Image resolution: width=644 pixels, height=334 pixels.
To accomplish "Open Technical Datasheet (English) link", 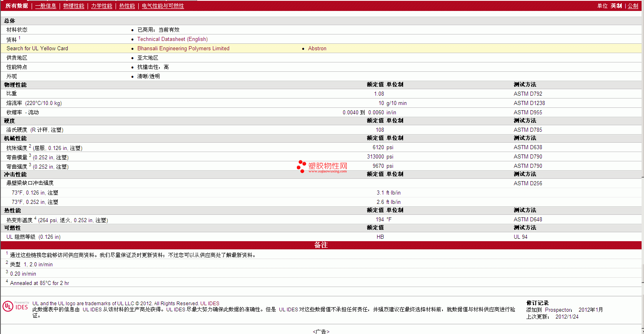I will [x=172, y=39].
